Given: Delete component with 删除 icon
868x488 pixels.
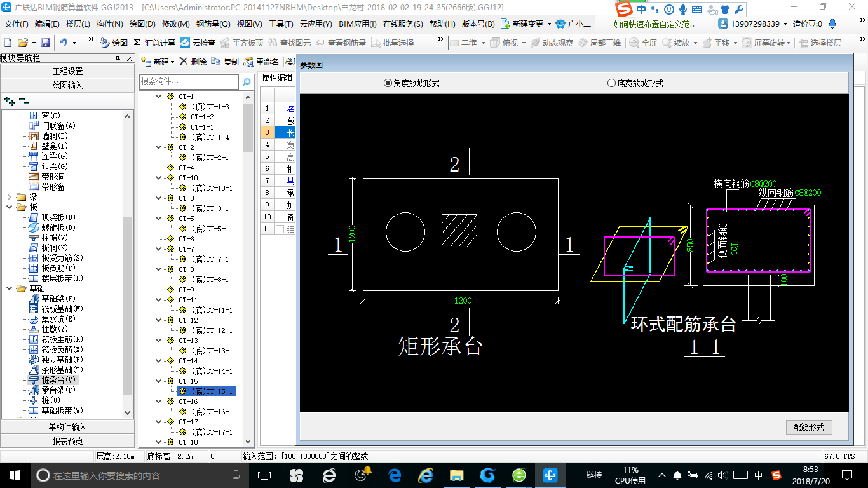Looking at the screenshot, I should [x=193, y=62].
